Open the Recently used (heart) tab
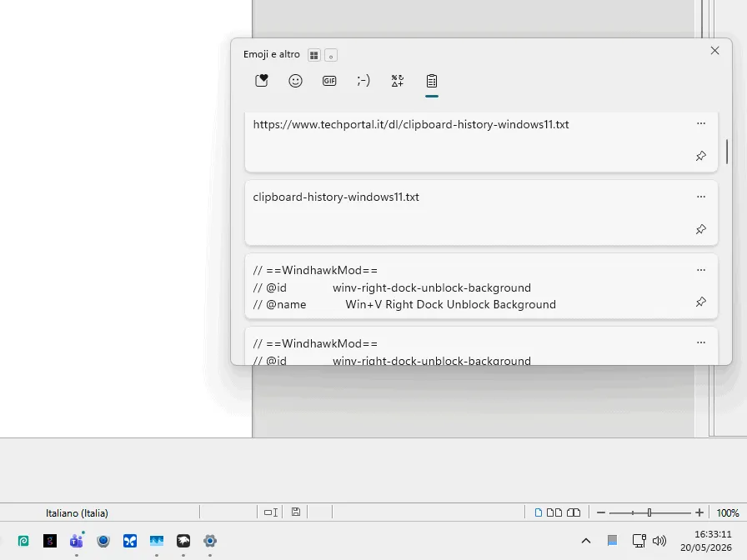Image resolution: width=747 pixels, height=560 pixels. coord(262,81)
